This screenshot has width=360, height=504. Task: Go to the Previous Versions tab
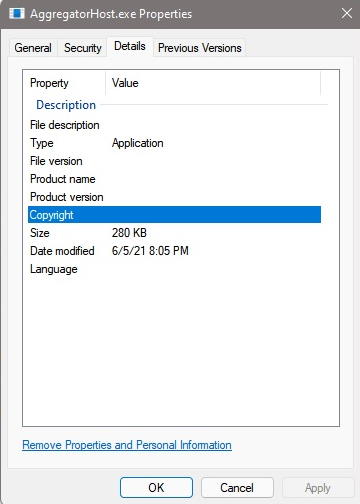pos(200,48)
